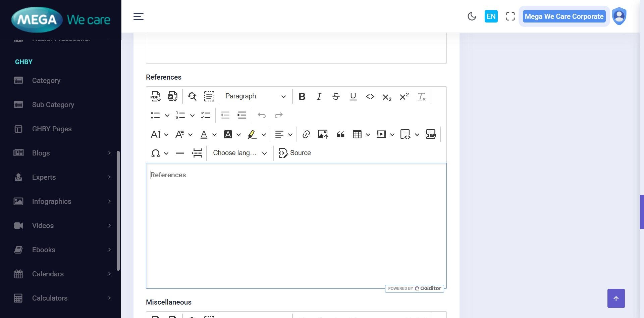Open the Paragraph heading dropdown
644x318 pixels.
(255, 96)
